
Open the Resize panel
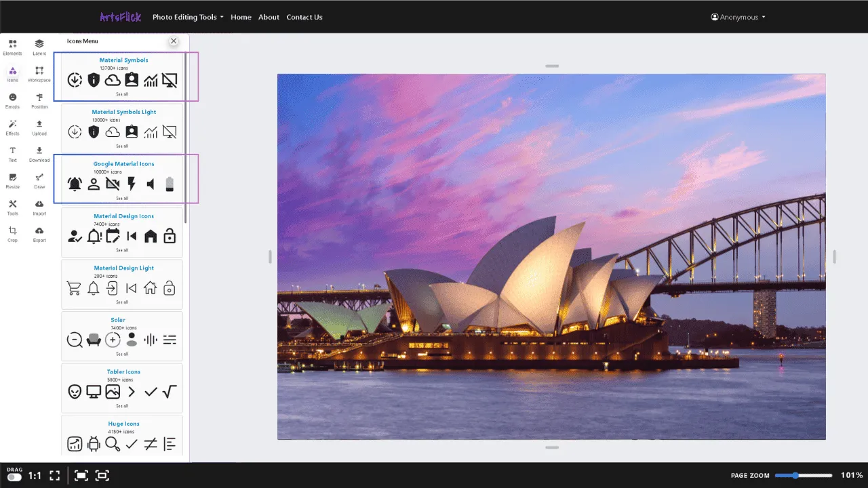(x=12, y=180)
